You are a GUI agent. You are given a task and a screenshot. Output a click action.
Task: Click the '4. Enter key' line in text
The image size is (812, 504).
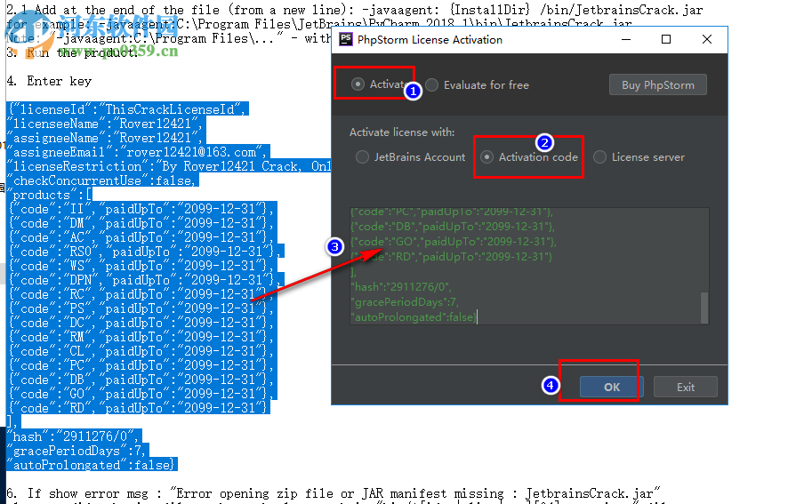49,81
